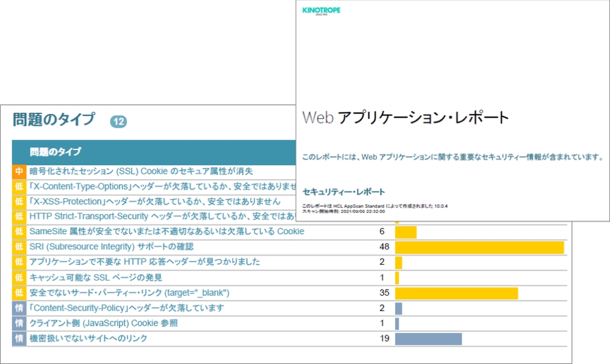
Task: Click the blue-gray bar for count 19
Action: [428, 338]
